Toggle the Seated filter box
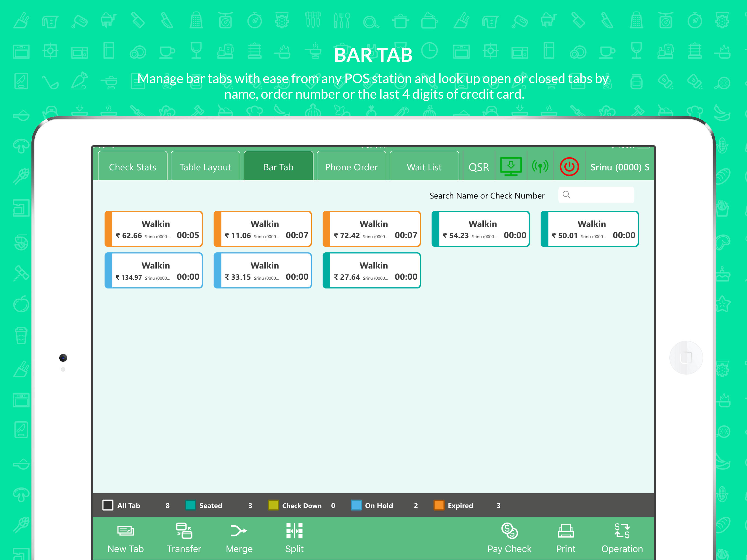The image size is (747, 560). pos(191,505)
